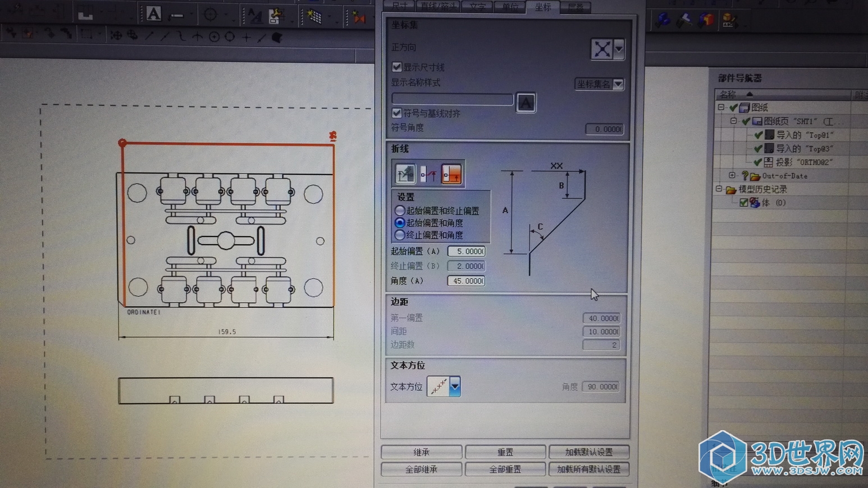868x488 pixels.
Task: Click the 全部重置 button
Action: (505, 469)
